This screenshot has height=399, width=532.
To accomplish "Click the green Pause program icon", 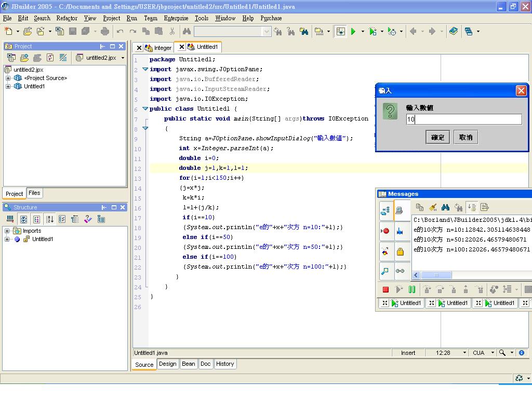I will [412, 289].
